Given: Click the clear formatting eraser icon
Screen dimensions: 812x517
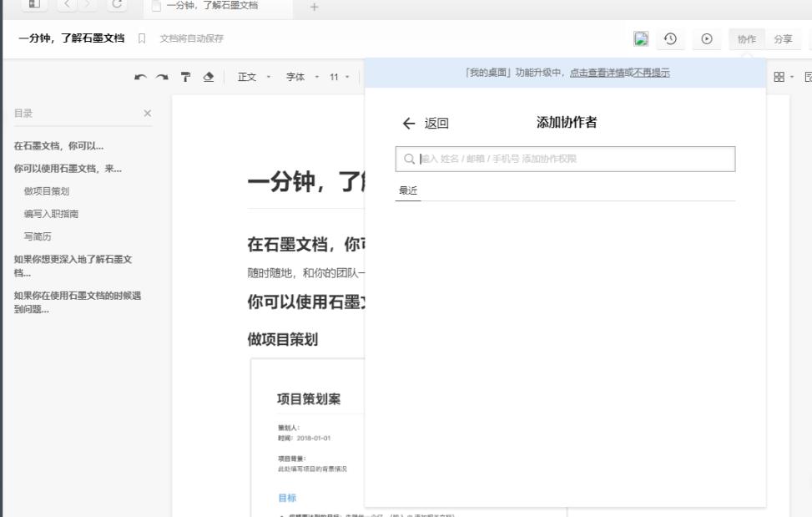Looking at the screenshot, I should point(208,77).
